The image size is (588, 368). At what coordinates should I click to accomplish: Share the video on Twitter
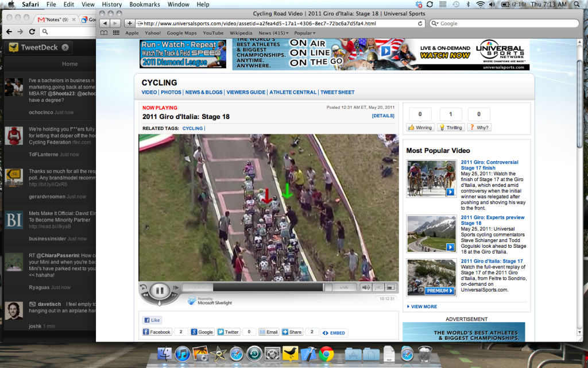(228, 332)
